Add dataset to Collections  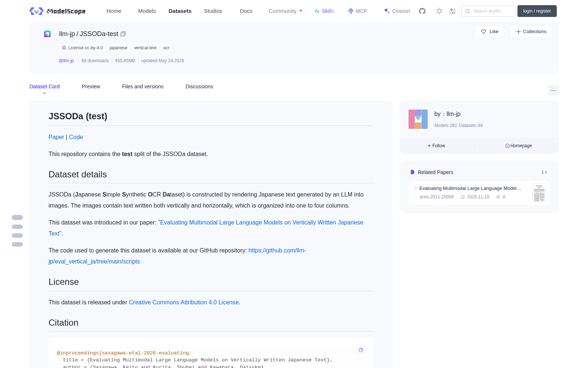click(531, 32)
